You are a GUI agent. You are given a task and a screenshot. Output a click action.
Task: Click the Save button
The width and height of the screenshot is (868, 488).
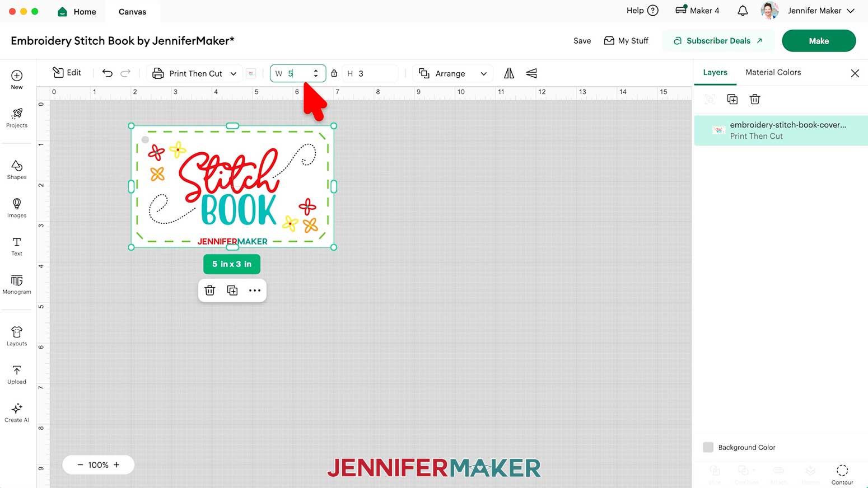click(x=582, y=41)
